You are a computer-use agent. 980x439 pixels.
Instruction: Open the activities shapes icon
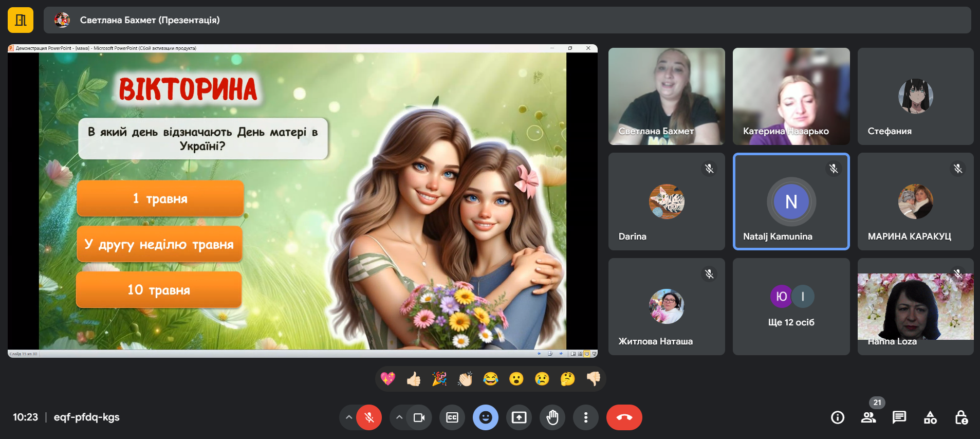tap(930, 417)
